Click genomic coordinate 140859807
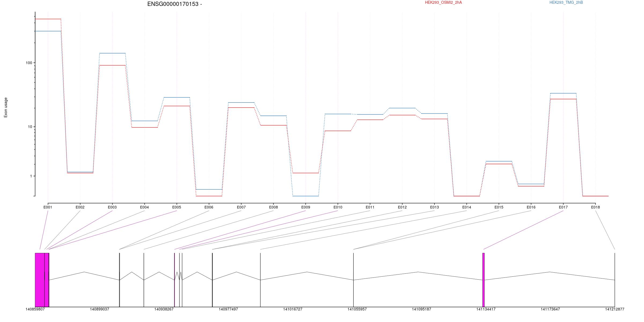The width and height of the screenshot is (644, 322). pyautogui.click(x=35, y=309)
